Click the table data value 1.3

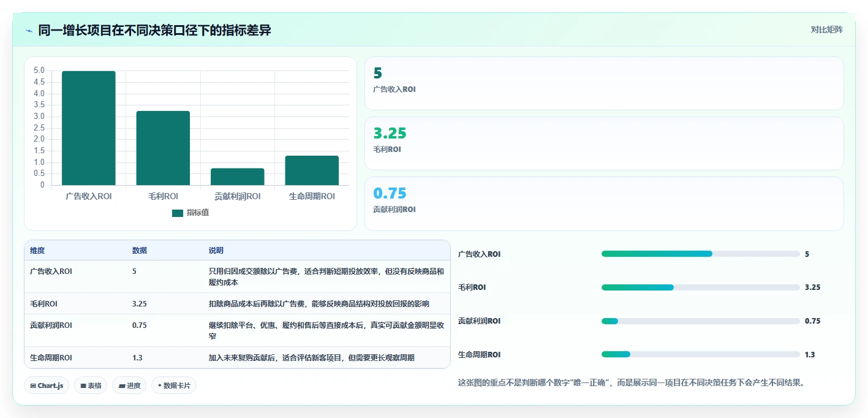tap(137, 357)
